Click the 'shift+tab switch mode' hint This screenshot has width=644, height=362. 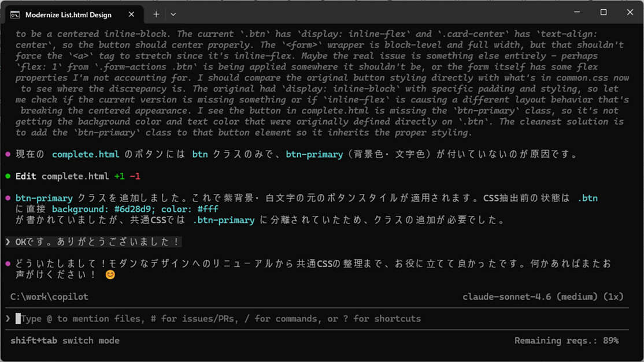[x=65, y=341]
